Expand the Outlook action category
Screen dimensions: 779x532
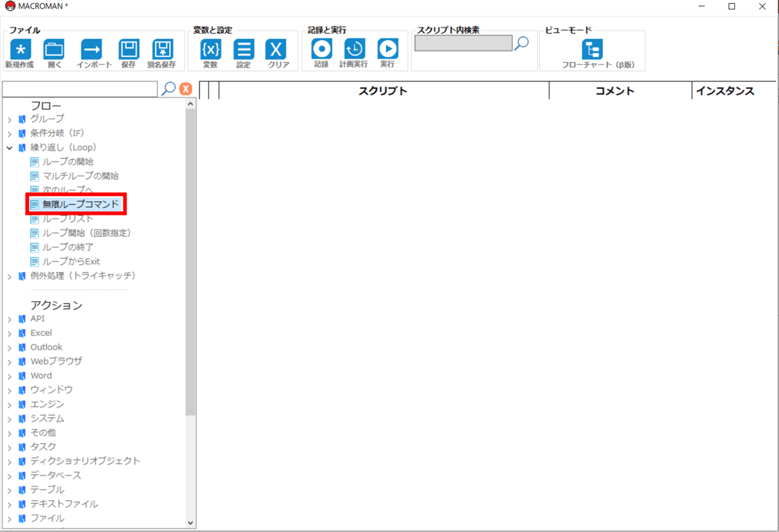click(10, 348)
